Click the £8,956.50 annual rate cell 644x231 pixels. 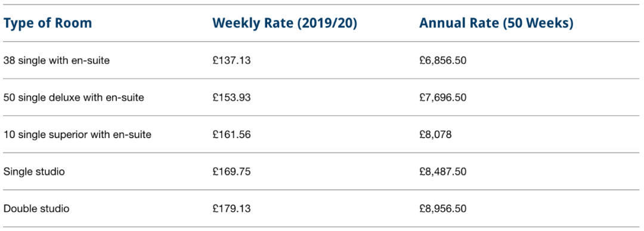pyautogui.click(x=442, y=208)
